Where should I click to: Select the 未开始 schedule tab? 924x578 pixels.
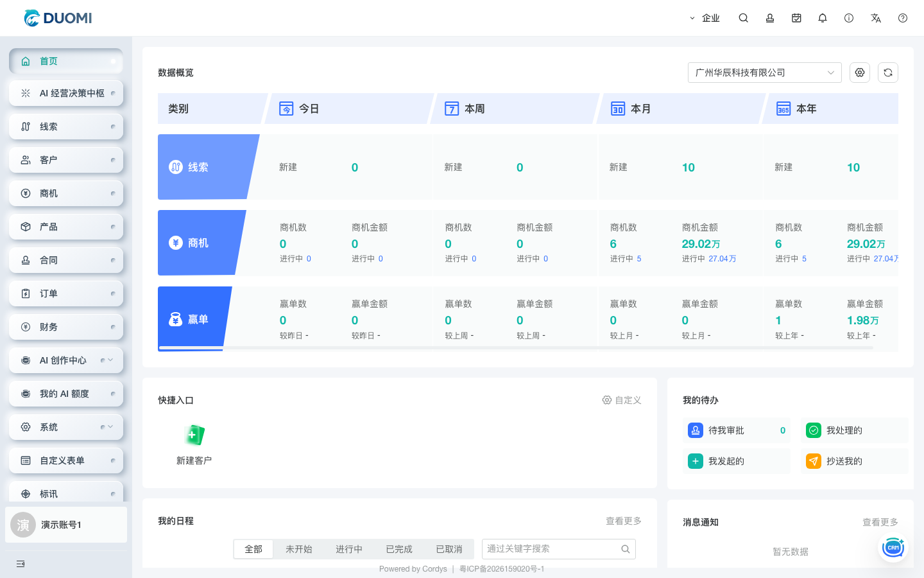[x=299, y=549]
